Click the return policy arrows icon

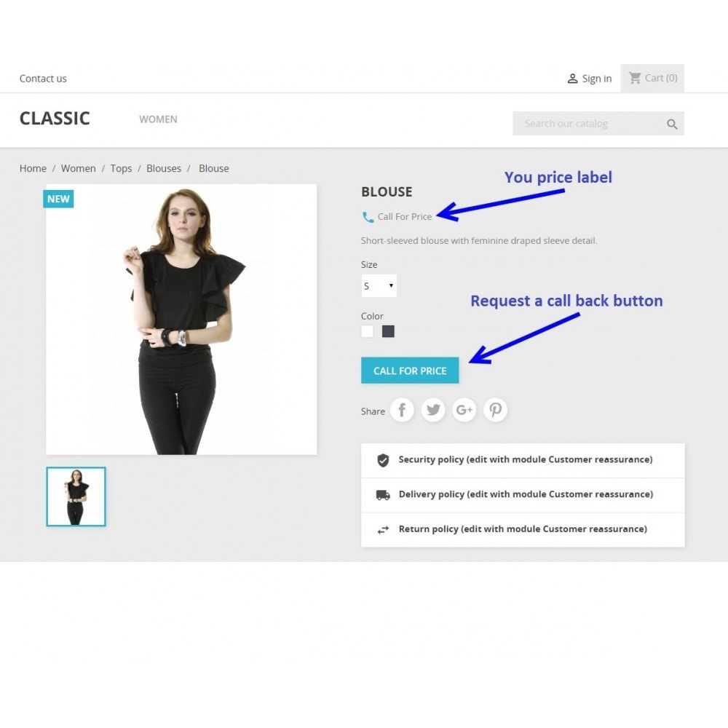click(x=383, y=530)
